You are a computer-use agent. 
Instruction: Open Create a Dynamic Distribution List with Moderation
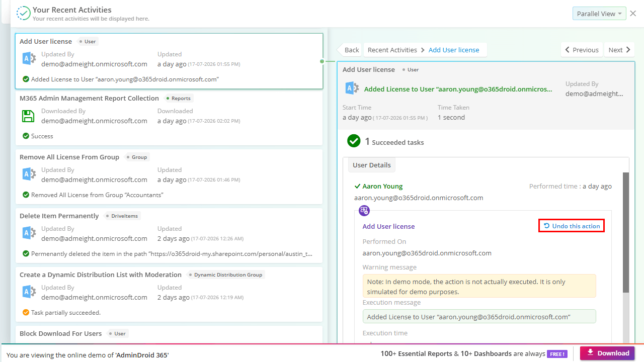169,295
